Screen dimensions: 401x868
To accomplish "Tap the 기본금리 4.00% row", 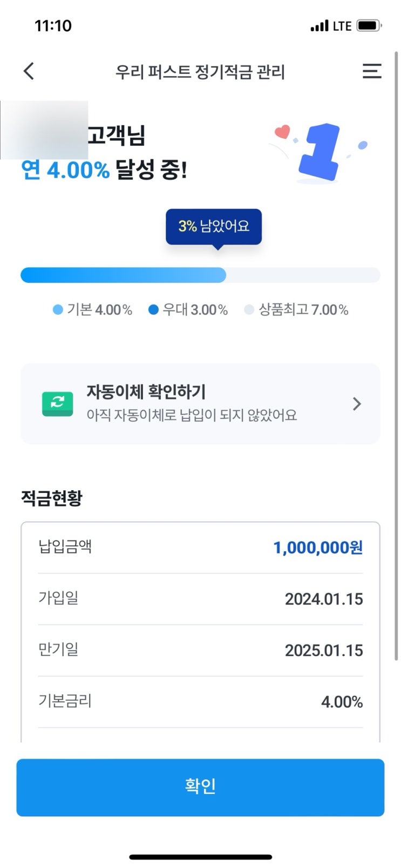I will pyautogui.click(x=200, y=702).
